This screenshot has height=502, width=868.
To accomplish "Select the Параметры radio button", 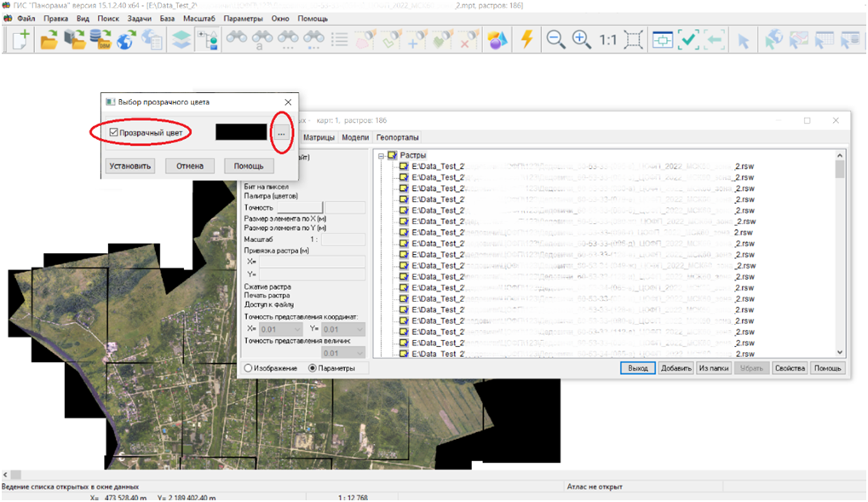I will (312, 368).
